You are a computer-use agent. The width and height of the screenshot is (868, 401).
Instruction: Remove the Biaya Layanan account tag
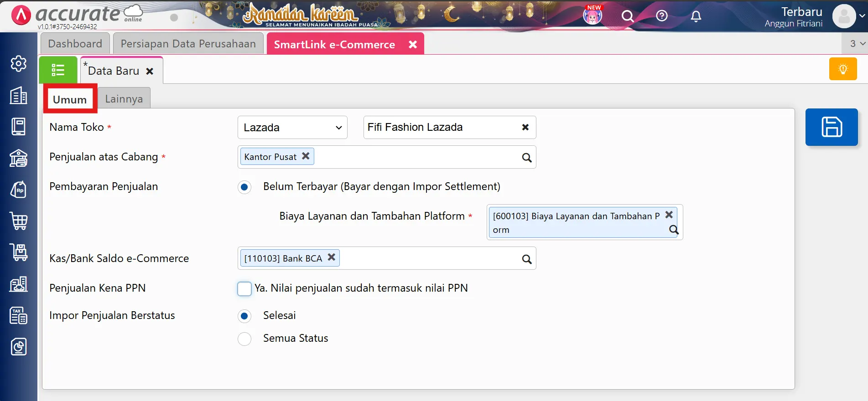[x=669, y=214]
